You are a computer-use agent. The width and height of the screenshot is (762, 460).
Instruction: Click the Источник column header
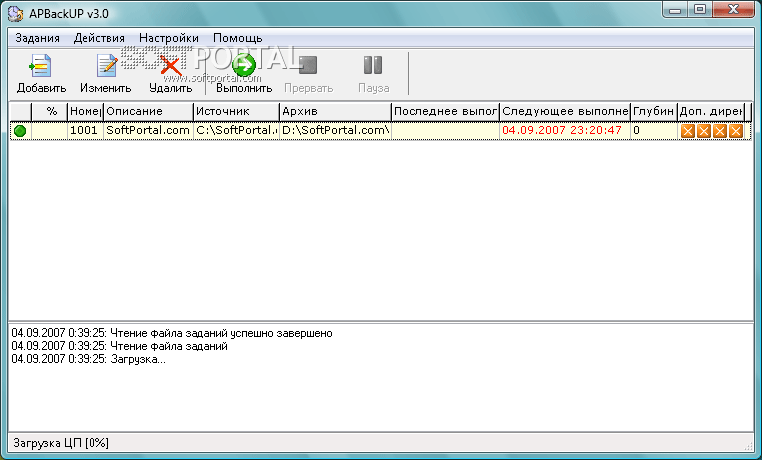[235, 111]
